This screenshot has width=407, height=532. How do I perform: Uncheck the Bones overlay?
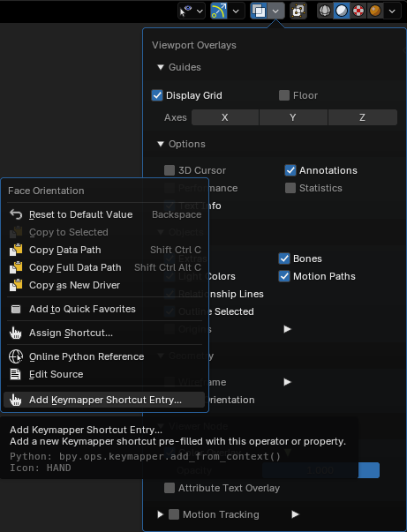[284, 259]
